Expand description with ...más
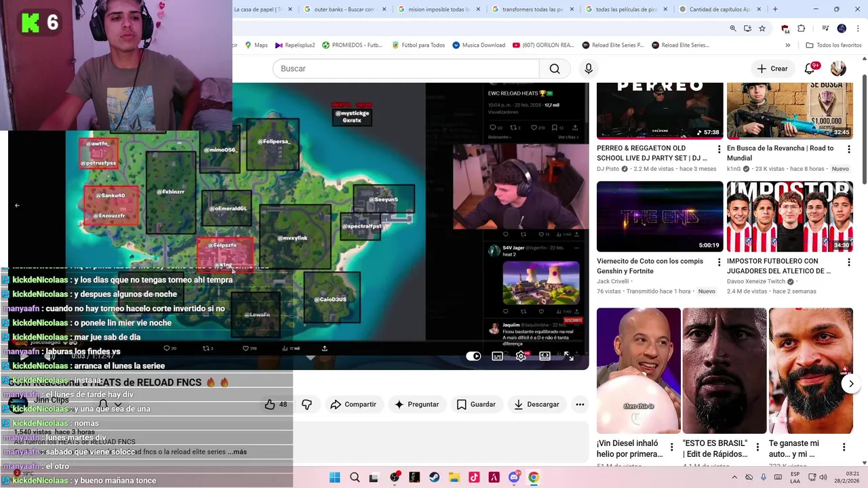 (x=237, y=452)
